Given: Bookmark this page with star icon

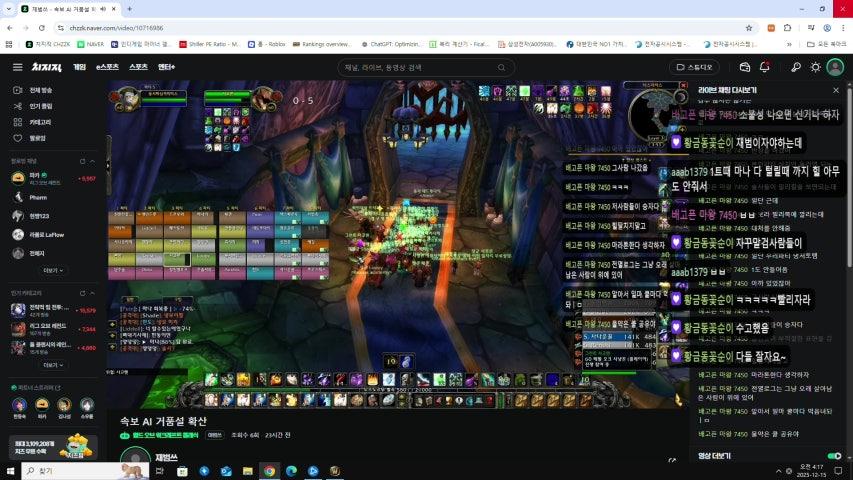Looking at the screenshot, I should [x=749, y=28].
